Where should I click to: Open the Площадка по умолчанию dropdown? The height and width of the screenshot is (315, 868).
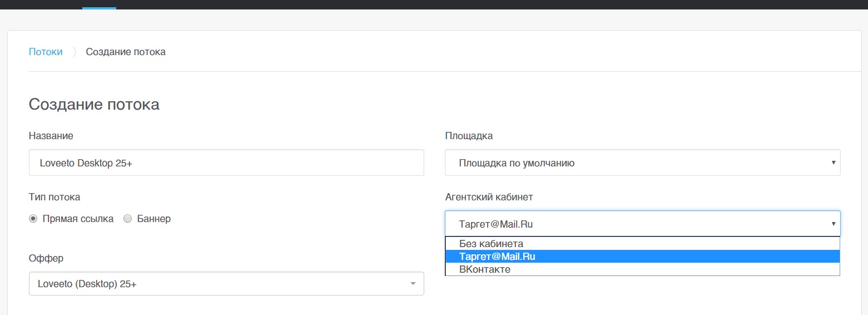coord(642,163)
